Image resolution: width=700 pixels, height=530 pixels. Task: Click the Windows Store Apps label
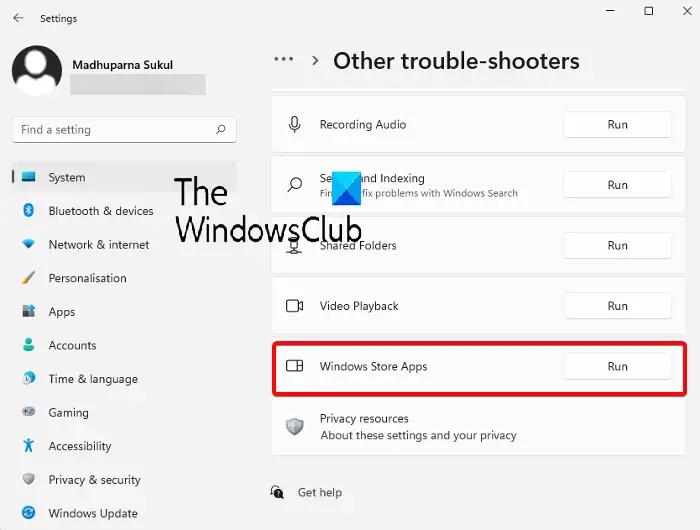pyautogui.click(x=373, y=367)
